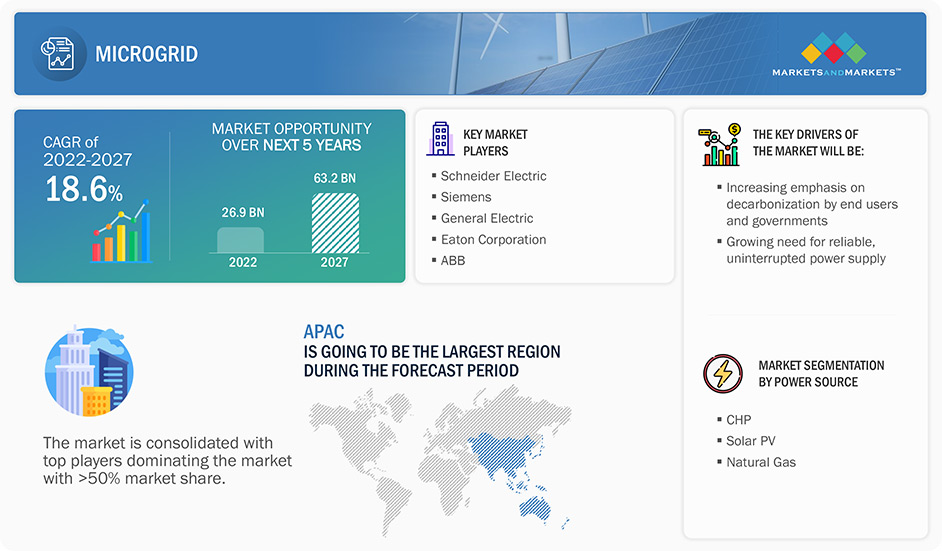Click the key drivers chart icon
Viewport: 942px width, 551px height.
pos(720,144)
